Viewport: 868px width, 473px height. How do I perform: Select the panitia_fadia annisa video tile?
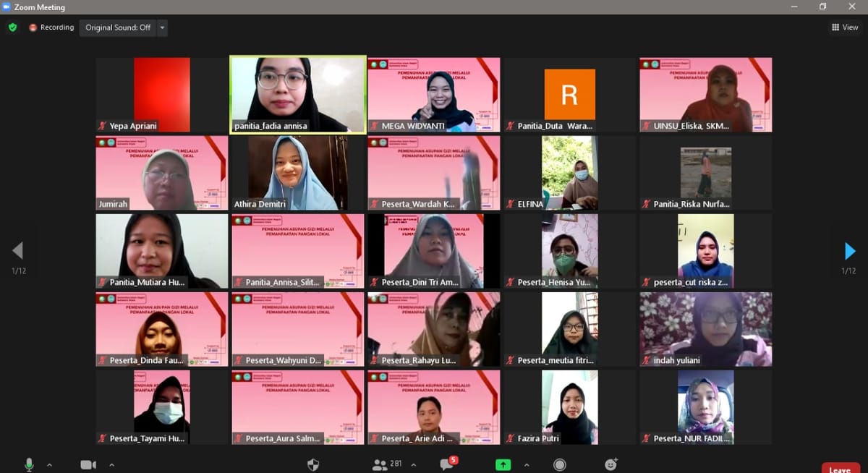click(x=298, y=95)
